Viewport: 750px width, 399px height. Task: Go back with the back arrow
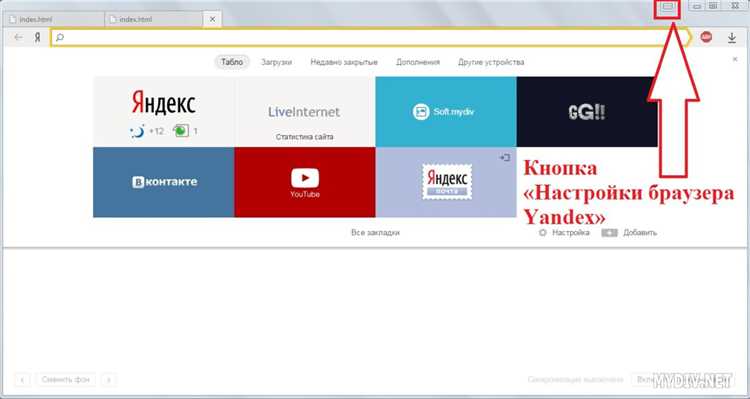click(19, 37)
